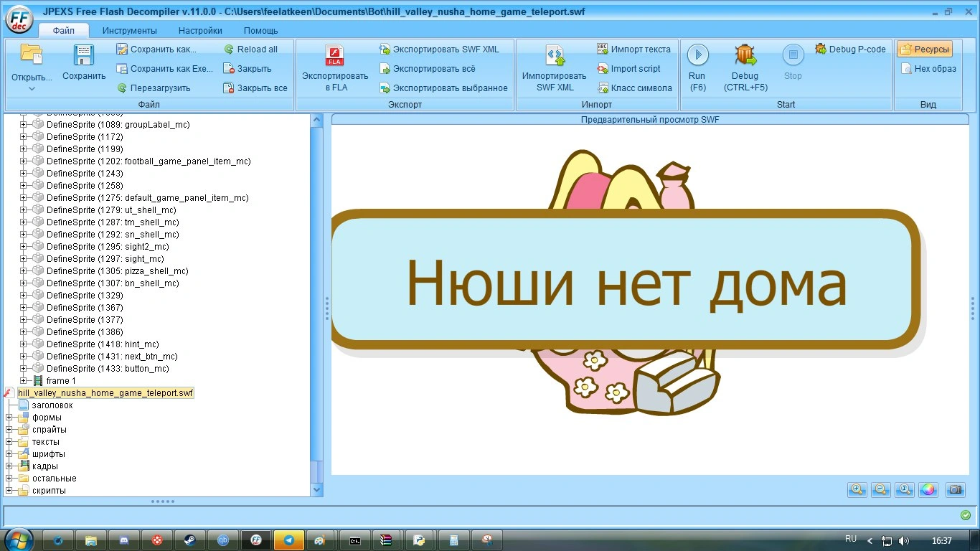Export to FLA using the Экспортировать в FLA icon
This screenshot has height=551, width=980.
(x=335, y=55)
